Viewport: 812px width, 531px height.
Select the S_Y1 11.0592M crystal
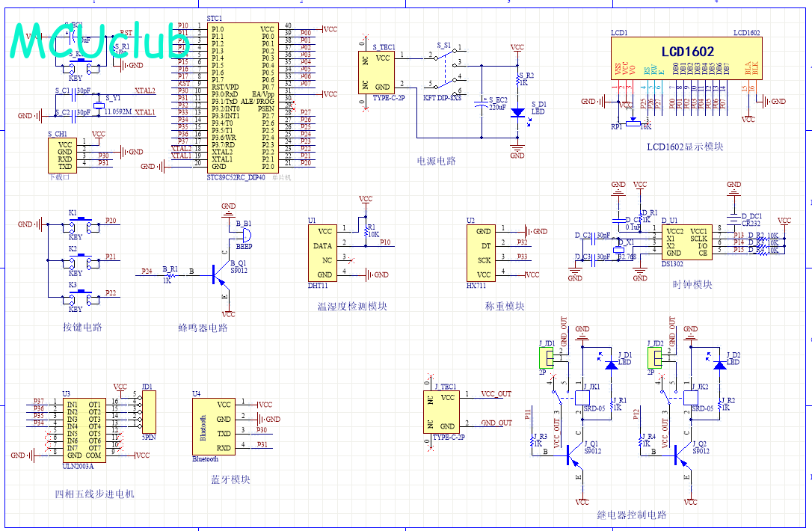[99, 105]
